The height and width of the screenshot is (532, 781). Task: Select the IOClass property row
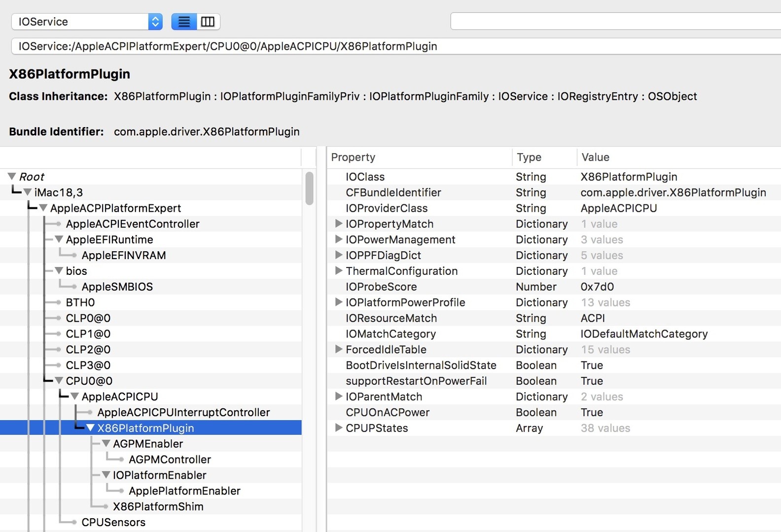(554, 177)
